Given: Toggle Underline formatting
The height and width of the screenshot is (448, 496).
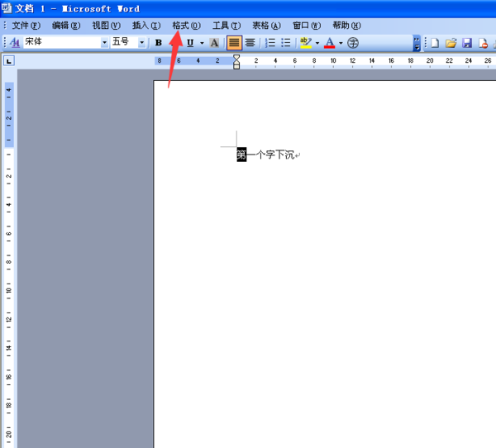Looking at the screenshot, I should pyautogui.click(x=190, y=42).
